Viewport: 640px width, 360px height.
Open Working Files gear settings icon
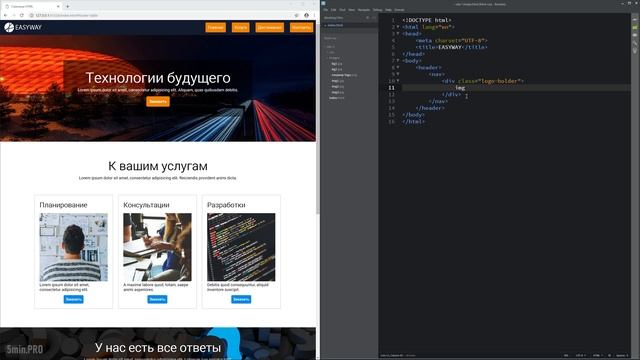367,18
